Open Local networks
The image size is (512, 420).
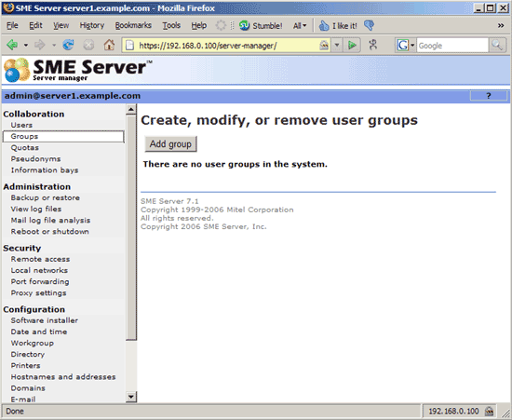point(39,270)
